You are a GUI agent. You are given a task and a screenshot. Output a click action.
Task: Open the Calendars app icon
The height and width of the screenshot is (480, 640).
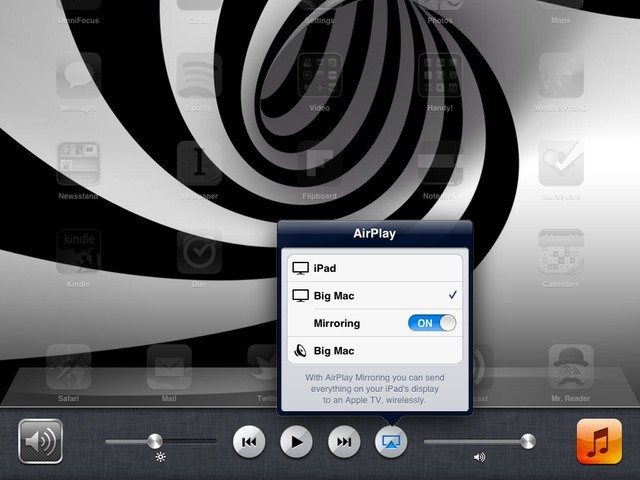pyautogui.click(x=561, y=253)
